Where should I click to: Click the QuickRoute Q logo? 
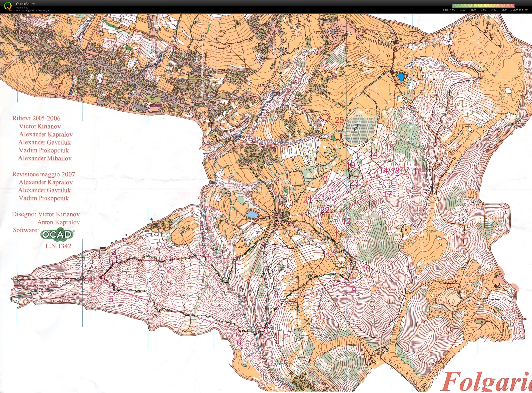[8, 6]
